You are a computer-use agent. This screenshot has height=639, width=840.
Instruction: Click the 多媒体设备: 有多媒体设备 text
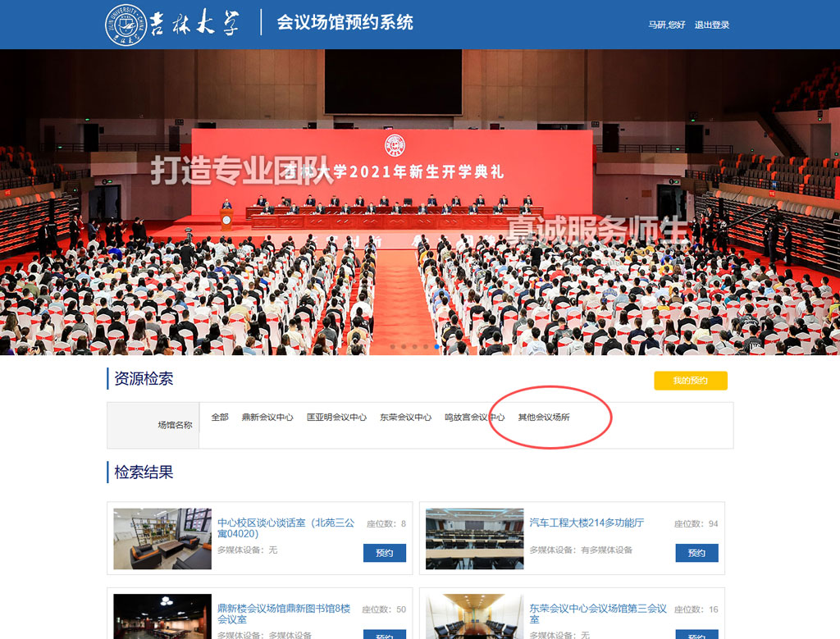point(582,550)
